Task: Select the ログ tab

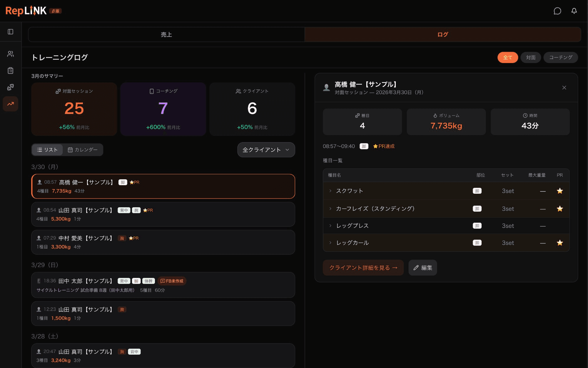Action: 443,34
